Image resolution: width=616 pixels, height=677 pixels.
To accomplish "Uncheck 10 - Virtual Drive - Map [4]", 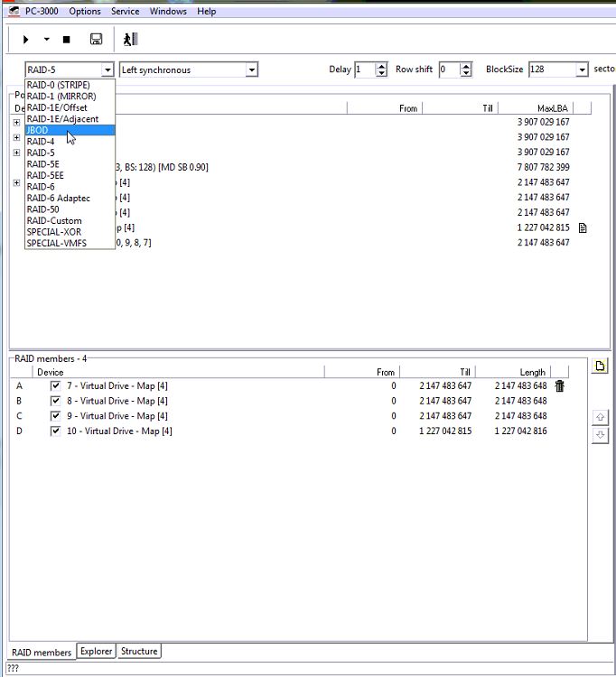I will (55, 431).
